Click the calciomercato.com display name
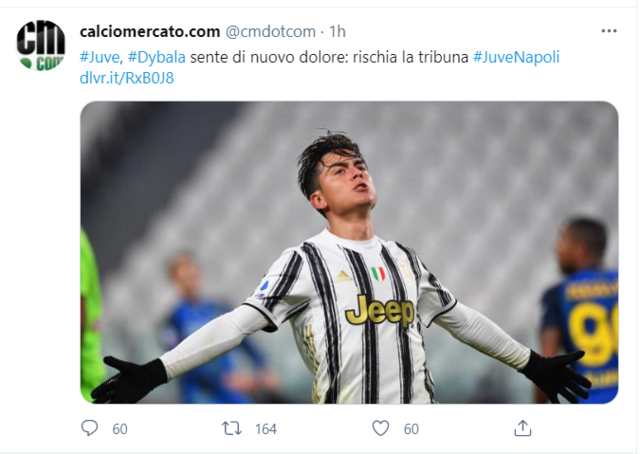The width and height of the screenshot is (640, 454). (150, 31)
